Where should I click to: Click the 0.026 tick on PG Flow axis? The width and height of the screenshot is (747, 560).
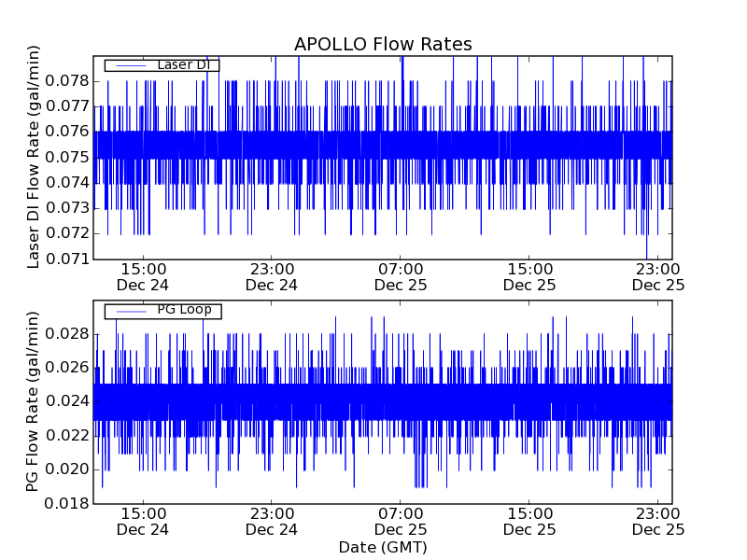(67, 368)
